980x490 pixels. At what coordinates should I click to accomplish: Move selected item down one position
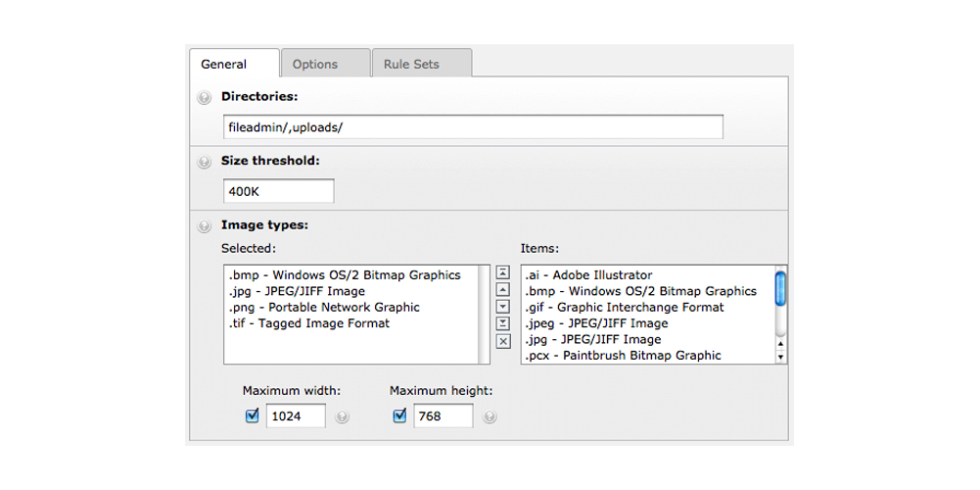pyautogui.click(x=503, y=307)
